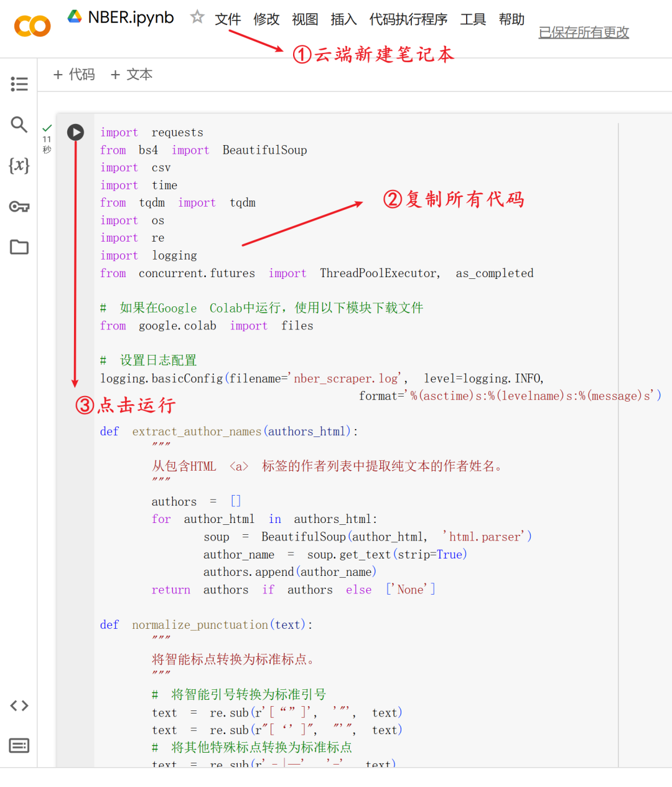Image resolution: width=672 pixels, height=787 pixels.
Task: Click the 'import csv' line
Action: [135, 167]
